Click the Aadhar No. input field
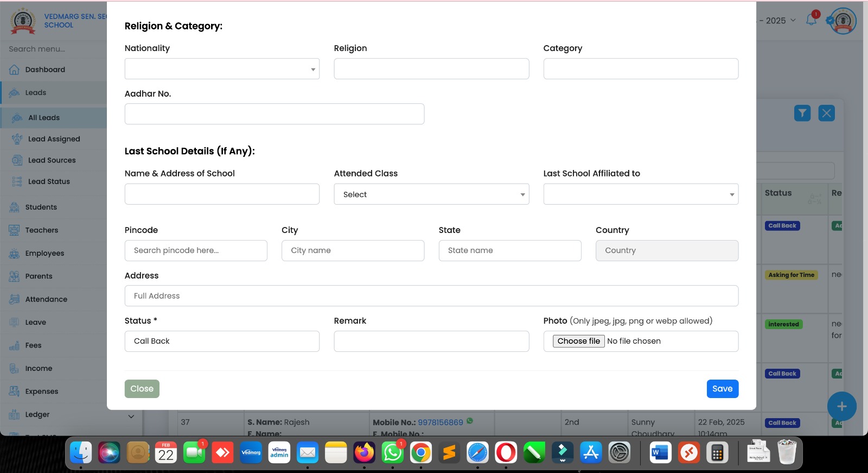The width and height of the screenshot is (868, 473). pyautogui.click(x=274, y=114)
